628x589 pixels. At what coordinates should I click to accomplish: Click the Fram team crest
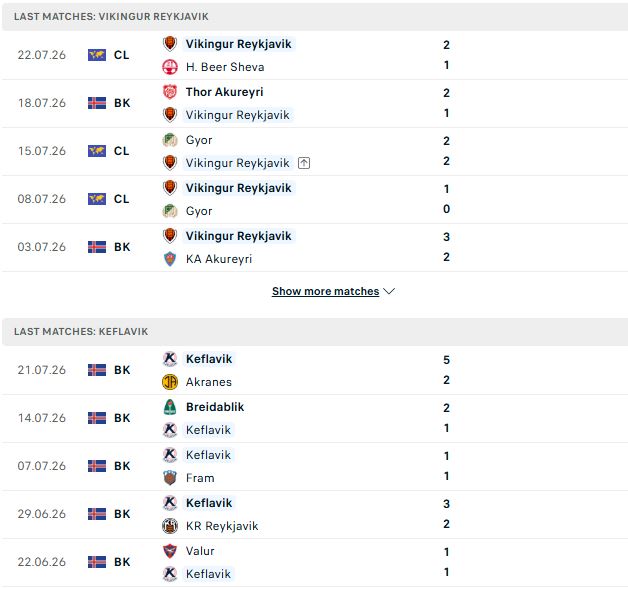coord(170,478)
